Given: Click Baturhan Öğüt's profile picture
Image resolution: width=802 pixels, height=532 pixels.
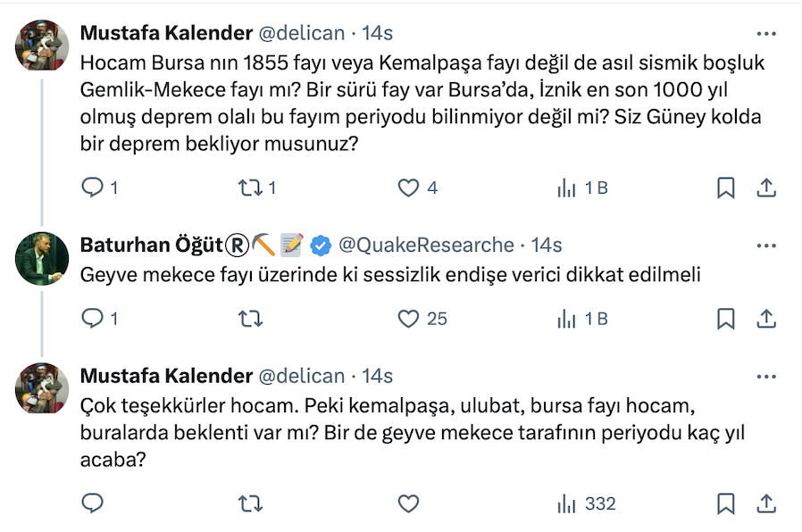Looking at the screenshot, I should (x=42, y=259).
